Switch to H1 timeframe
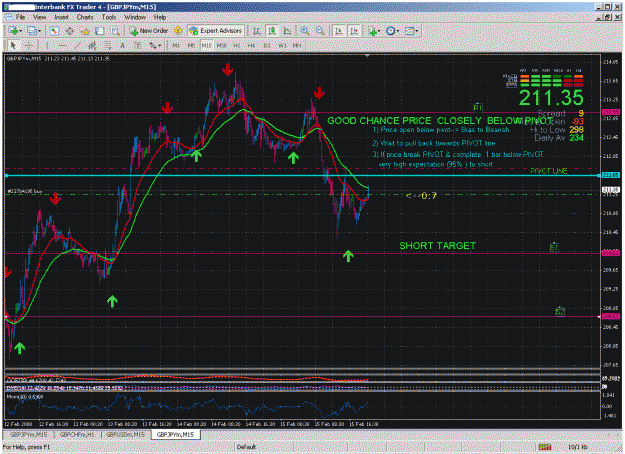The width and height of the screenshot is (625, 454). 237,45
